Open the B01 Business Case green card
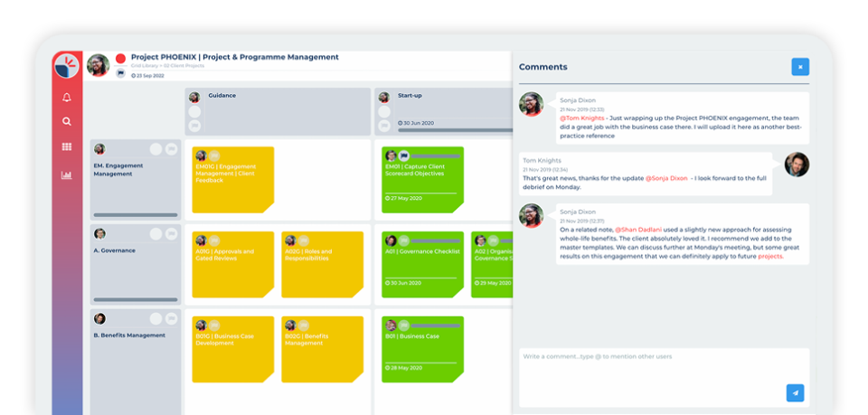 click(423, 349)
